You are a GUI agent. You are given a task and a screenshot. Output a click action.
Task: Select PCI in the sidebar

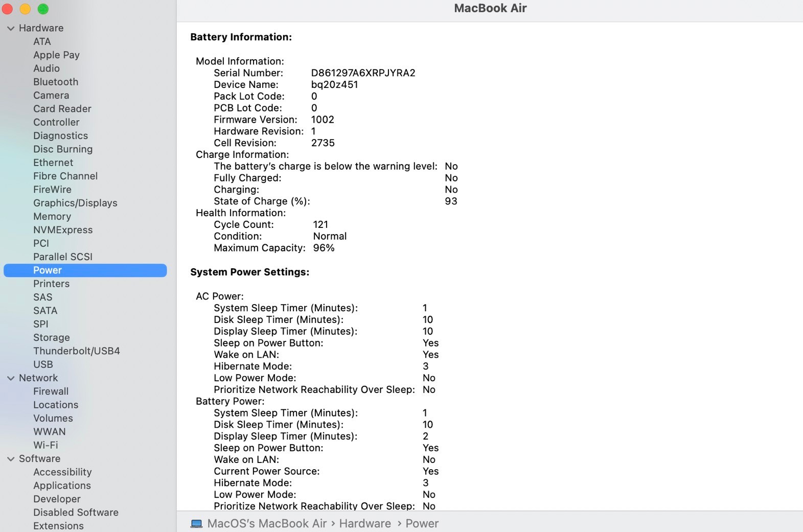click(x=41, y=243)
